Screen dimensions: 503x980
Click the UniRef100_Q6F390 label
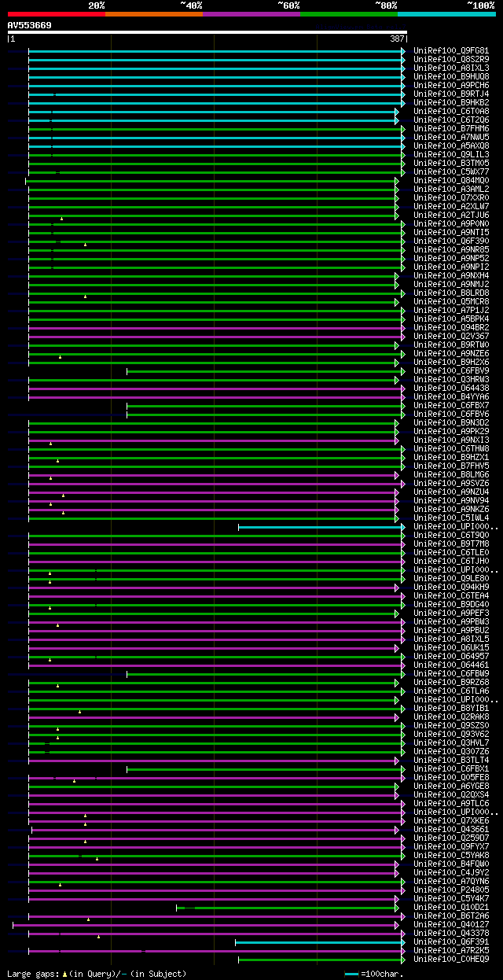click(452, 241)
